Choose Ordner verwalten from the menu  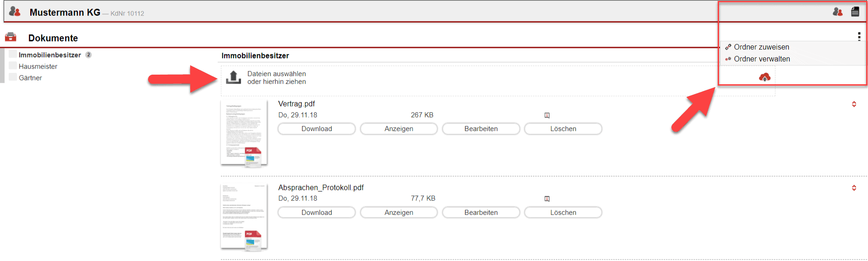coord(762,59)
